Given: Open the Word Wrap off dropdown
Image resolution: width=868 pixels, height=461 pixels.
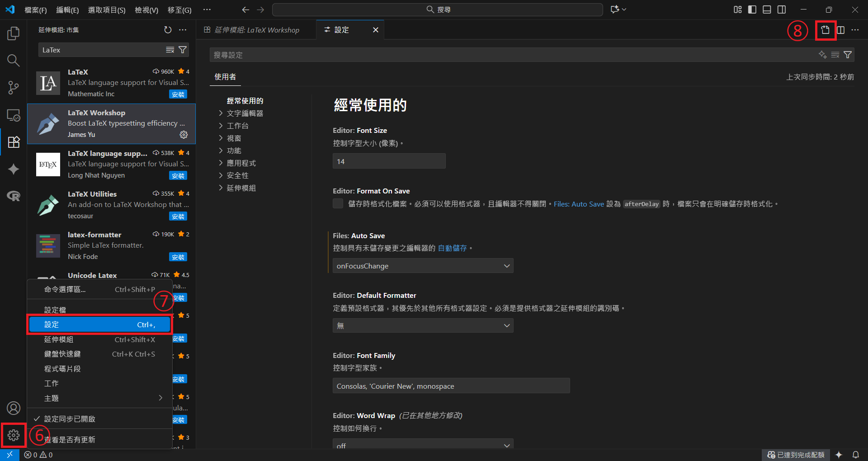Looking at the screenshot, I should [x=423, y=443].
